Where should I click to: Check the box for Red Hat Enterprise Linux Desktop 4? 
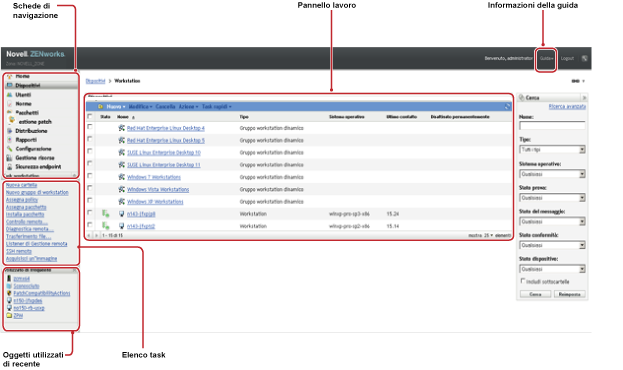click(x=90, y=126)
